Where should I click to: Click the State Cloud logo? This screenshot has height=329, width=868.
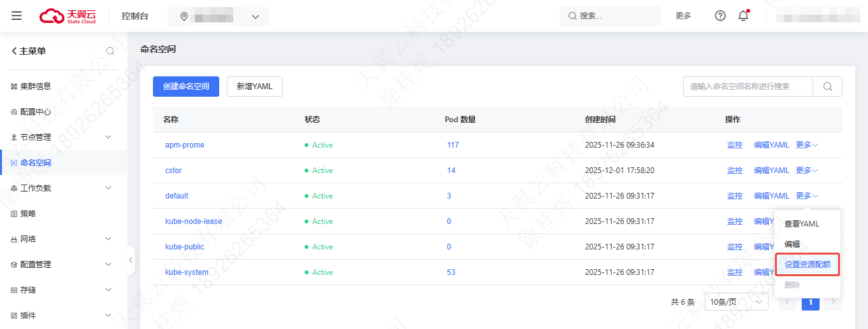tap(68, 16)
